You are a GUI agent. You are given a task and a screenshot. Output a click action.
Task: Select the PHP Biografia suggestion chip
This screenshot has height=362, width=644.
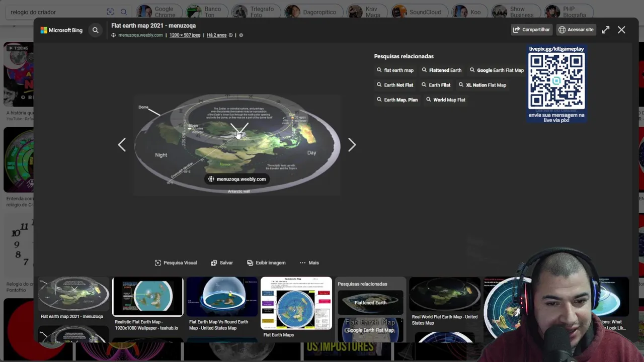tap(569, 12)
